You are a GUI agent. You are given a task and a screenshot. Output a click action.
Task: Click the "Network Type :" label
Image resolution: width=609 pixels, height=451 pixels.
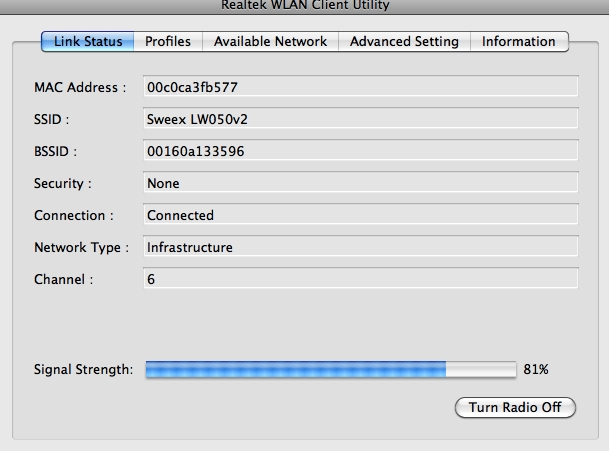[x=81, y=247]
